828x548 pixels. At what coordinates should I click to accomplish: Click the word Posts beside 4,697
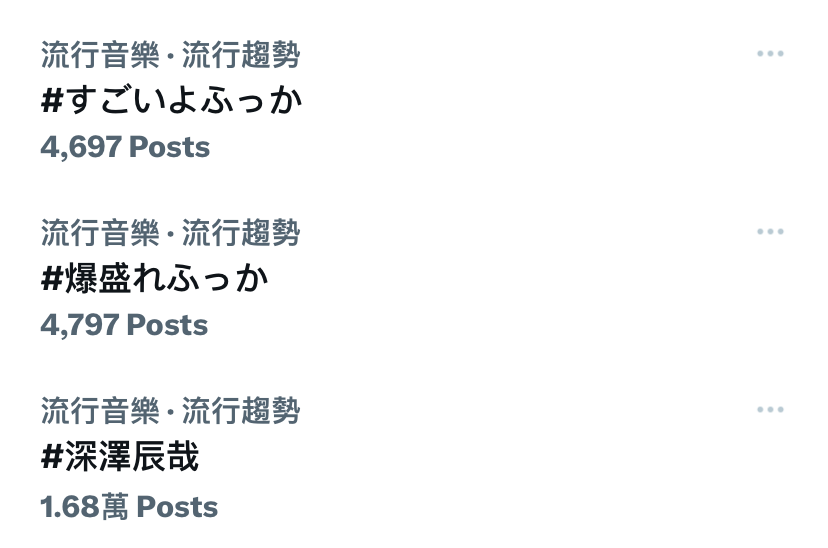pyautogui.click(x=170, y=147)
